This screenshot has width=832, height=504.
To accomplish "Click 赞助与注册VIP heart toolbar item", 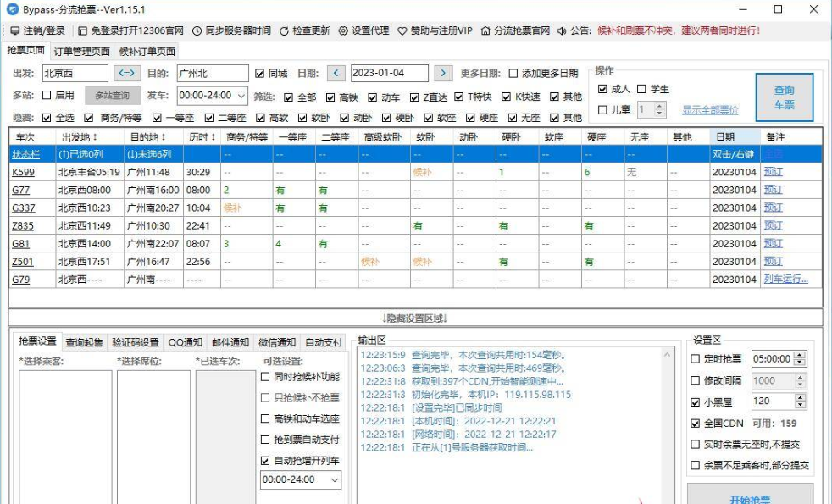I will click(435, 30).
